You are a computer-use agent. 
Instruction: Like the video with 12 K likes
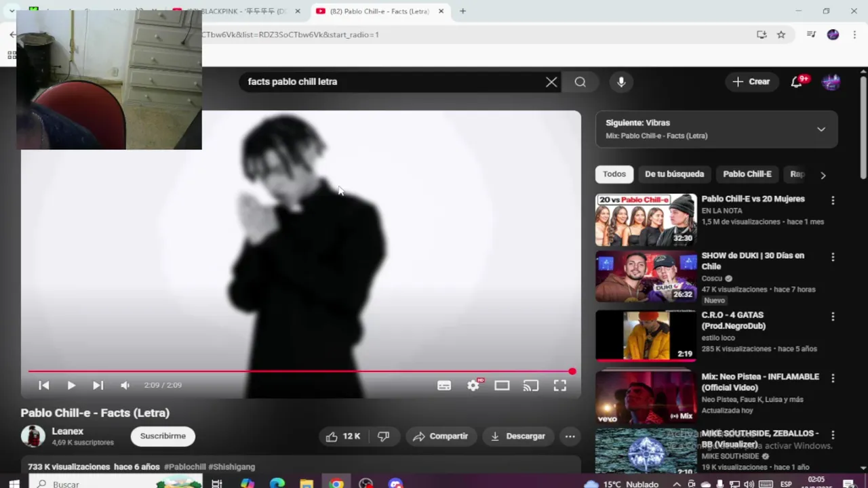coord(343,436)
